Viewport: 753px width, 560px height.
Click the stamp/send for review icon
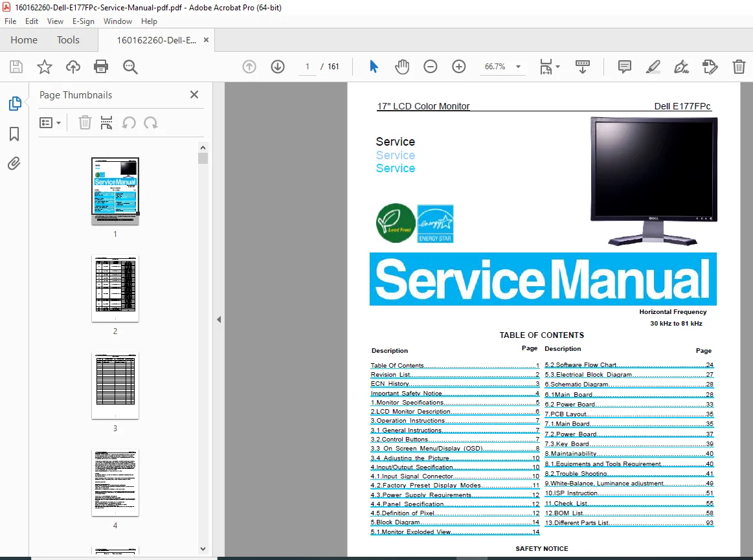710,67
